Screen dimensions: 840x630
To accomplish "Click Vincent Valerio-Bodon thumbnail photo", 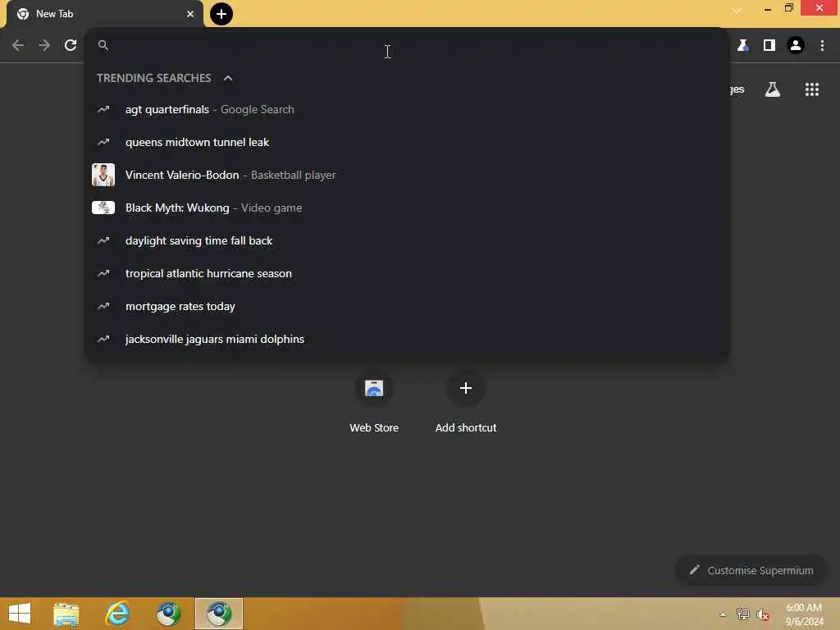I will (103, 176).
